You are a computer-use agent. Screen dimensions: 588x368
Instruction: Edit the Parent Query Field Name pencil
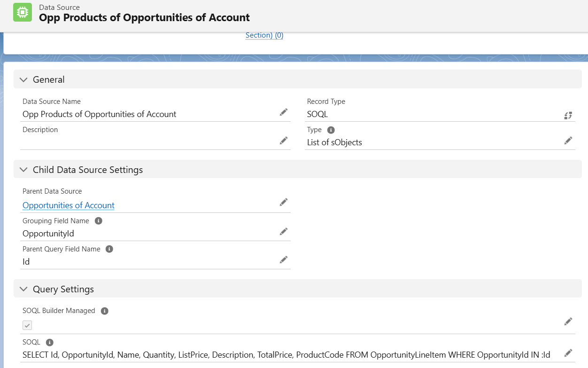coord(283,259)
